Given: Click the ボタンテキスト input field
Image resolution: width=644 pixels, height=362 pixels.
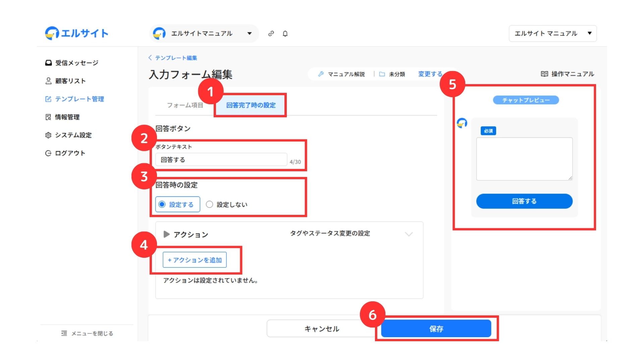Looking at the screenshot, I should click(221, 160).
